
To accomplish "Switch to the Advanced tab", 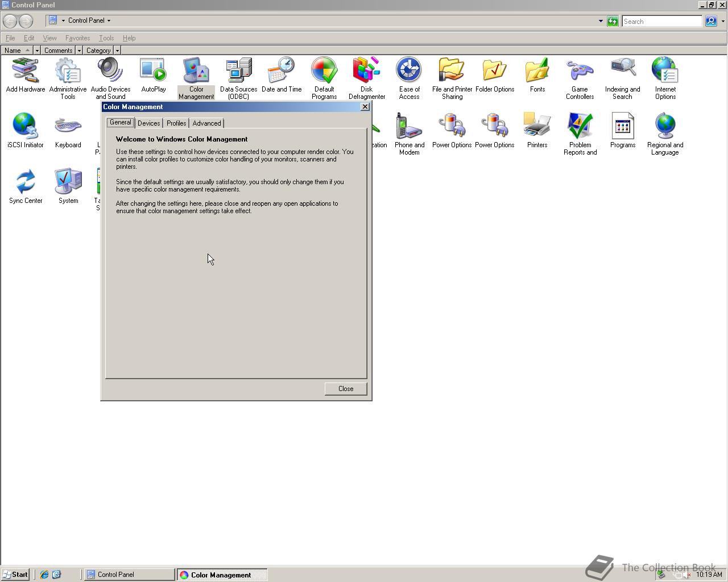I will [x=206, y=123].
